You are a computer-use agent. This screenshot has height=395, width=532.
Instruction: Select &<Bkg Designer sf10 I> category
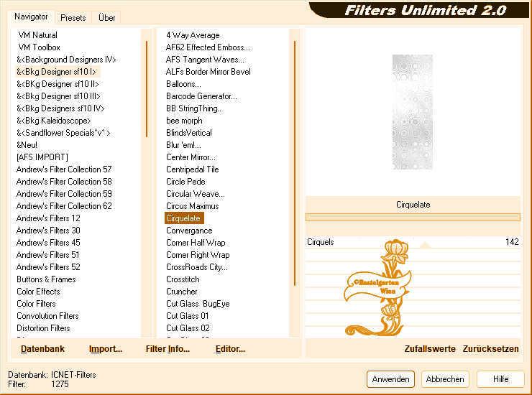[x=56, y=72]
